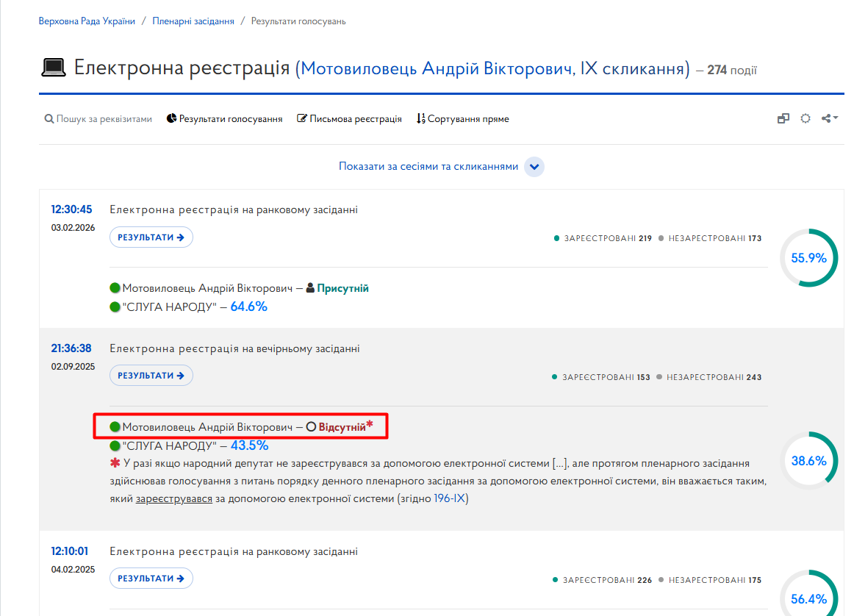Open 'Верховна Рада України' breadcrumb link
This screenshot has height=616, width=854.
click(87, 21)
